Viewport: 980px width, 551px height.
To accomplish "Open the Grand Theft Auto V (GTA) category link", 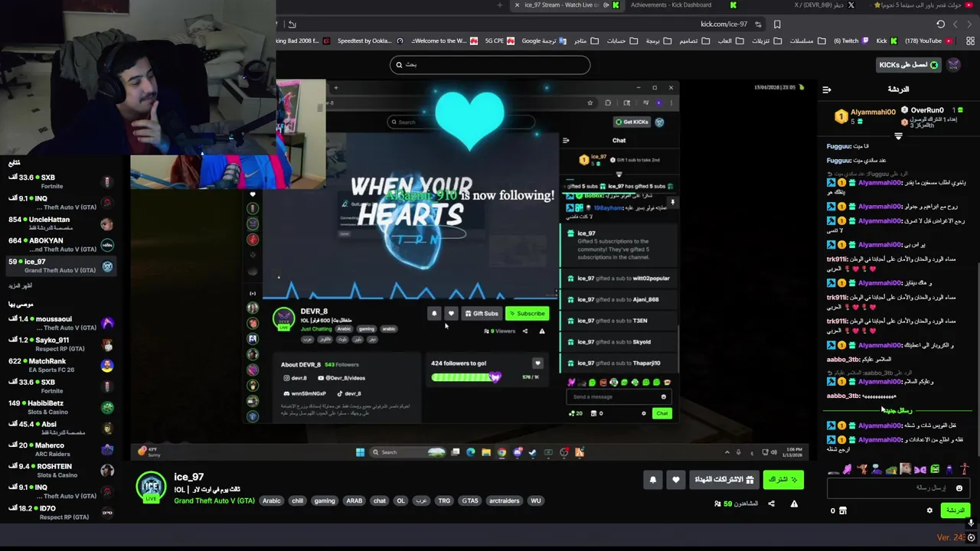I will pos(214,500).
